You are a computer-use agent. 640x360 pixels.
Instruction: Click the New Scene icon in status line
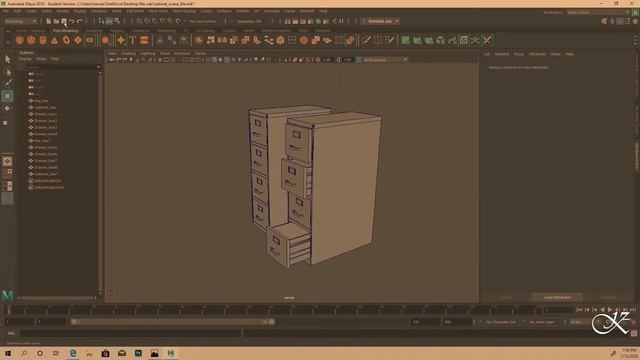49,21
